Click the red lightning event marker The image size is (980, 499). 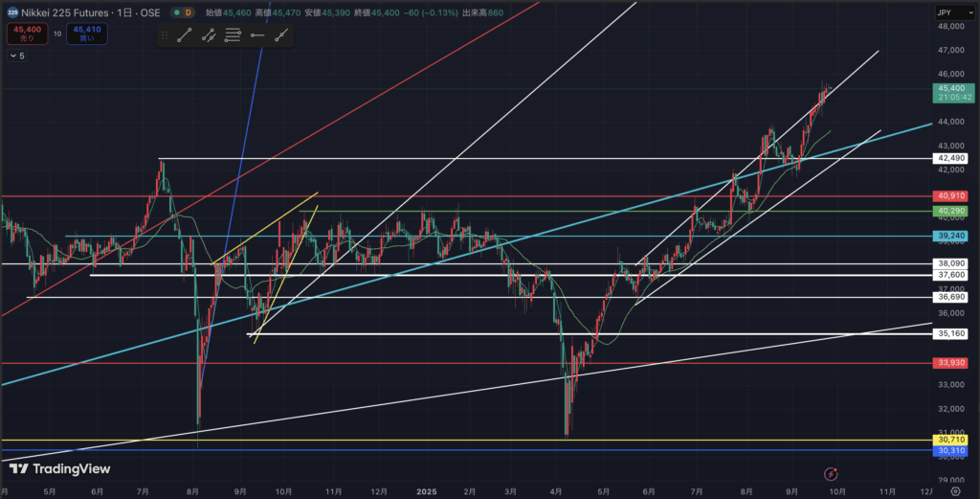pyautogui.click(x=831, y=473)
